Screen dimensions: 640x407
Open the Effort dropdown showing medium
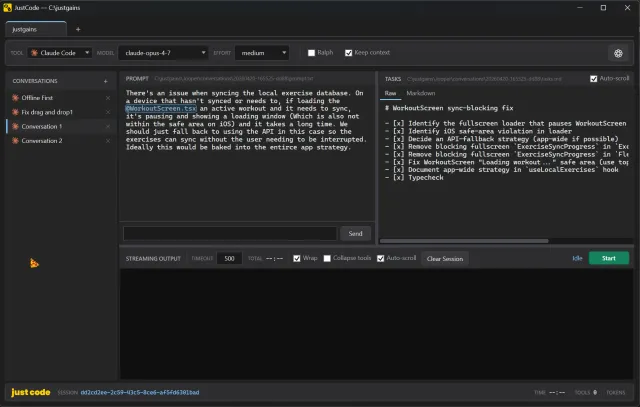tap(262, 53)
